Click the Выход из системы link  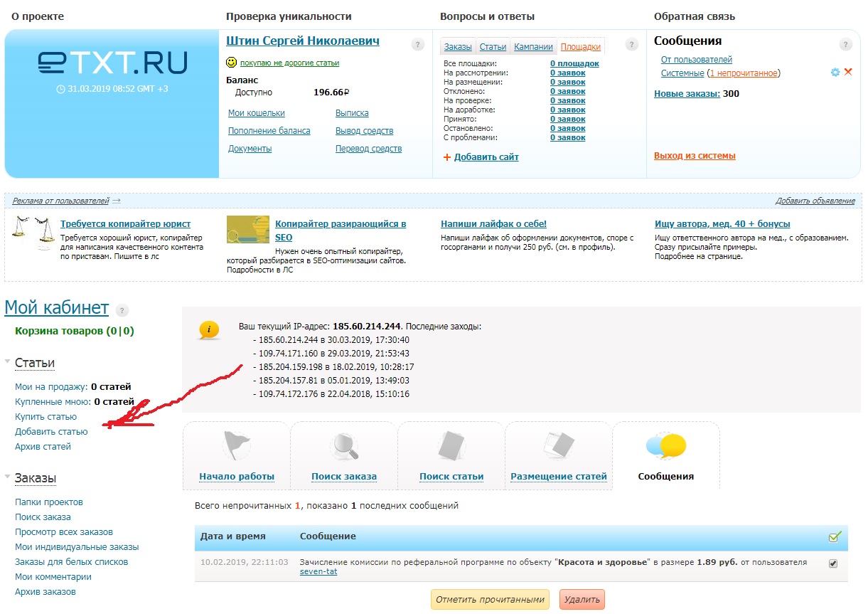click(695, 156)
